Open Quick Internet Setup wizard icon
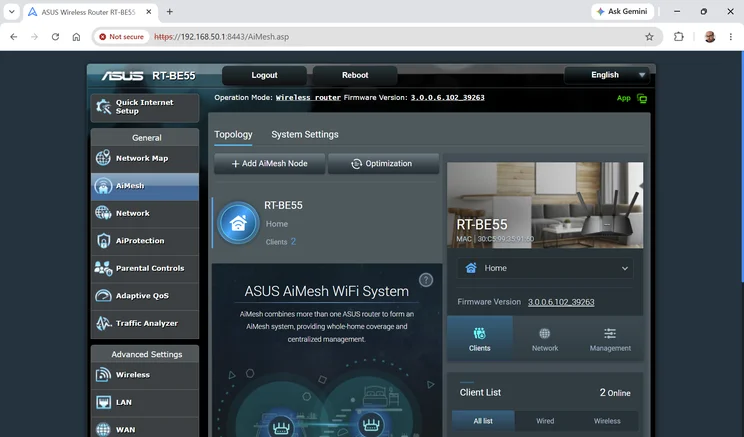 pos(103,106)
